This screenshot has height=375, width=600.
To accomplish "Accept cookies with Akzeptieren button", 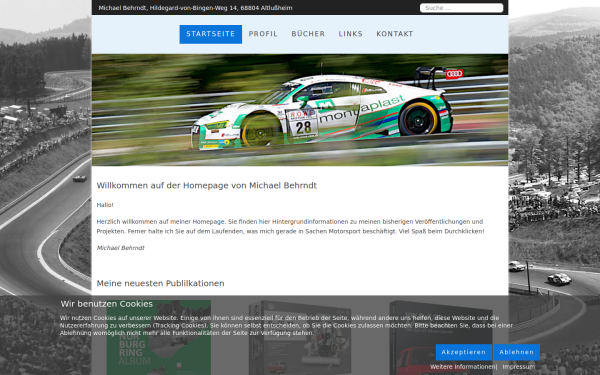I will (463, 352).
